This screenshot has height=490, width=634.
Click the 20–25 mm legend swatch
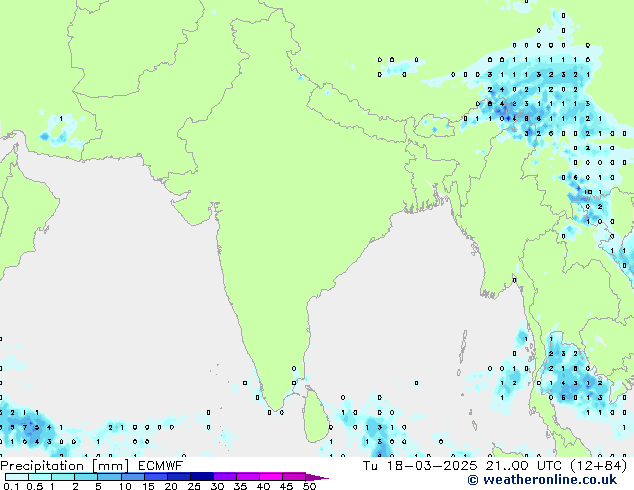[x=178, y=477]
